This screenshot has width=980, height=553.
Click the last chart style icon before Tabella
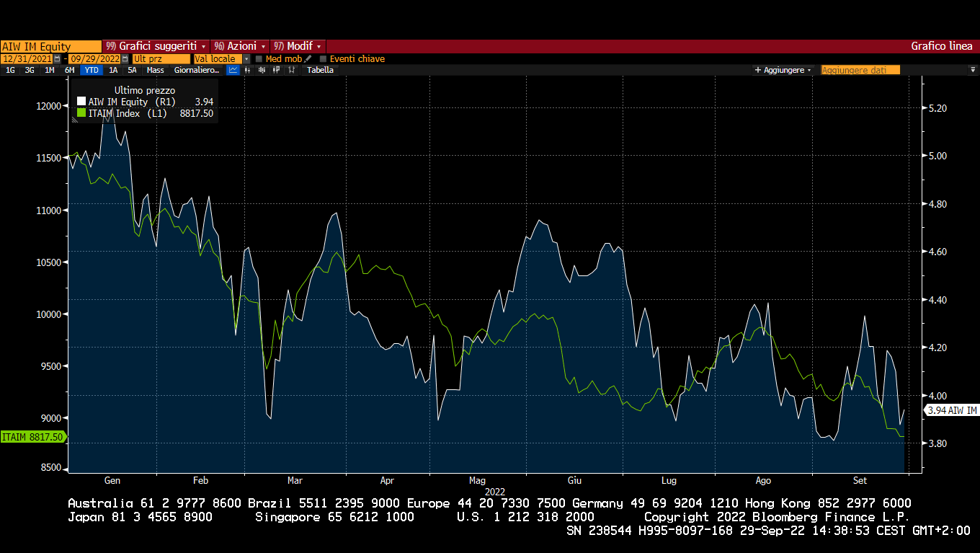click(291, 70)
